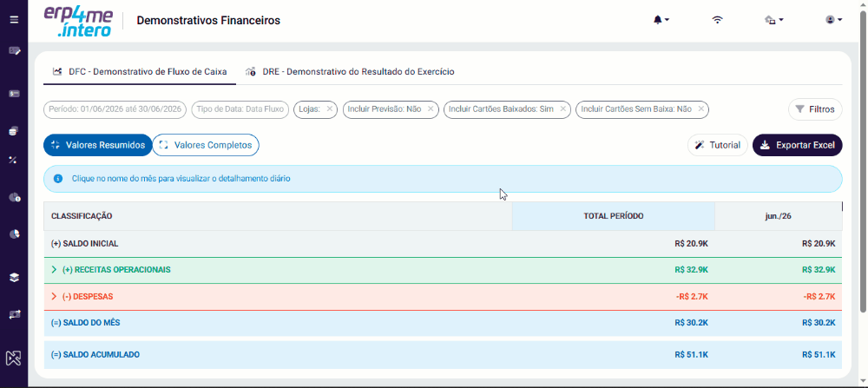Click the pie chart sidebar icon
This screenshot has width=868, height=388.
[x=15, y=233]
